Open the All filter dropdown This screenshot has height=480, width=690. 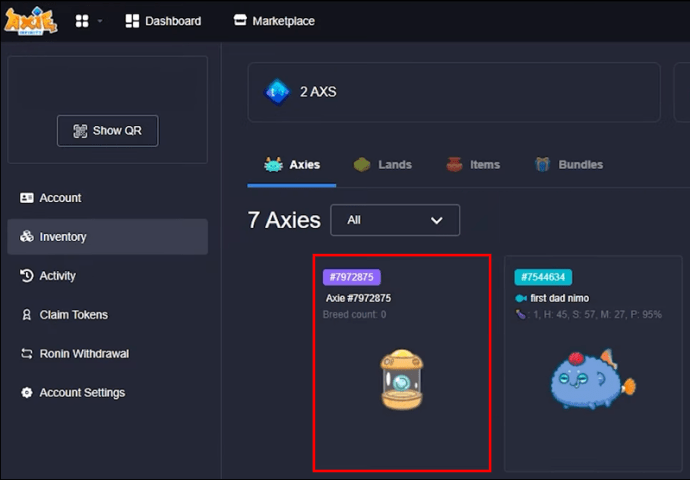pyautogui.click(x=395, y=220)
